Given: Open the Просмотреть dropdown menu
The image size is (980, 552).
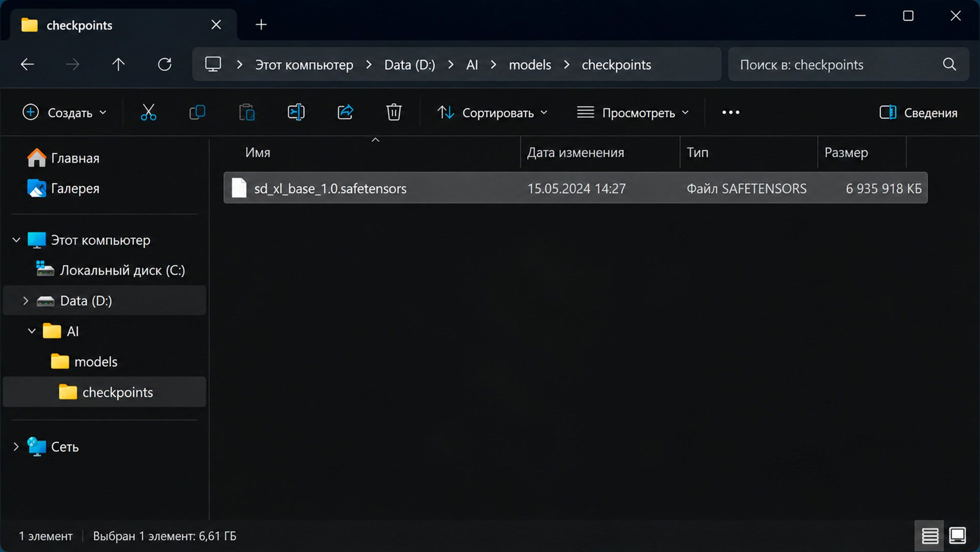Looking at the screenshot, I should [633, 113].
